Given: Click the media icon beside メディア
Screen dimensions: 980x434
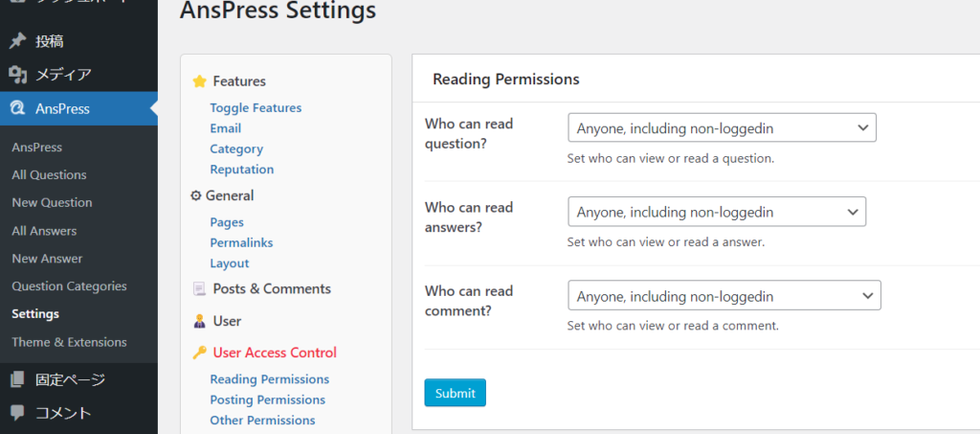Looking at the screenshot, I should tap(17, 74).
